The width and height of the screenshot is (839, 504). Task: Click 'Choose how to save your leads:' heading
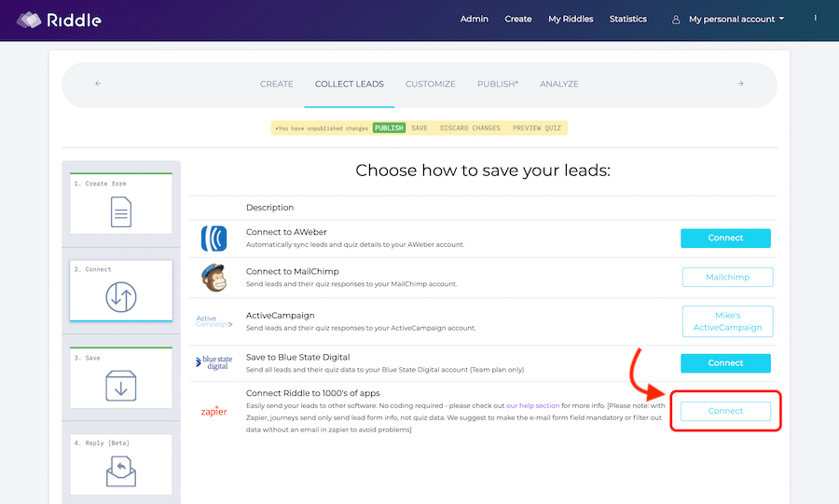[x=483, y=170]
